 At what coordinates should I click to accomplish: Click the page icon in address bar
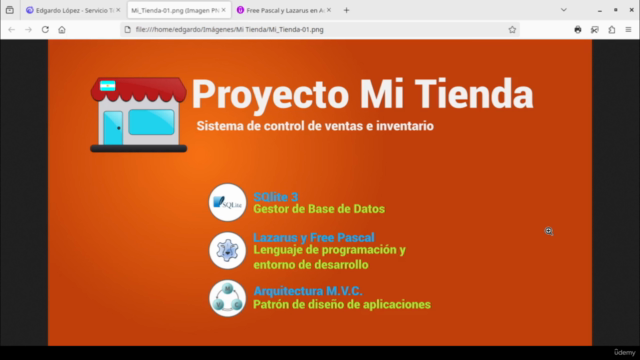point(128,29)
